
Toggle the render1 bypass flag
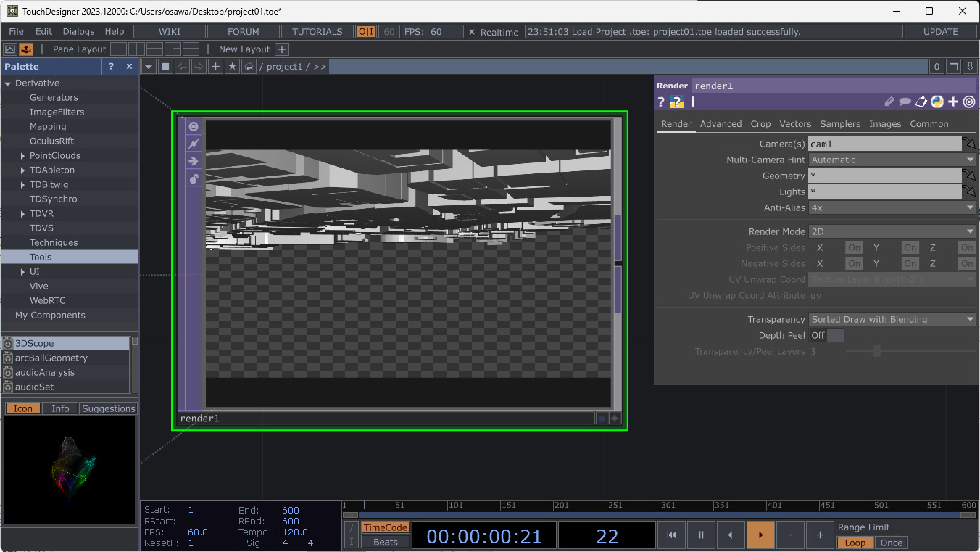tap(194, 161)
